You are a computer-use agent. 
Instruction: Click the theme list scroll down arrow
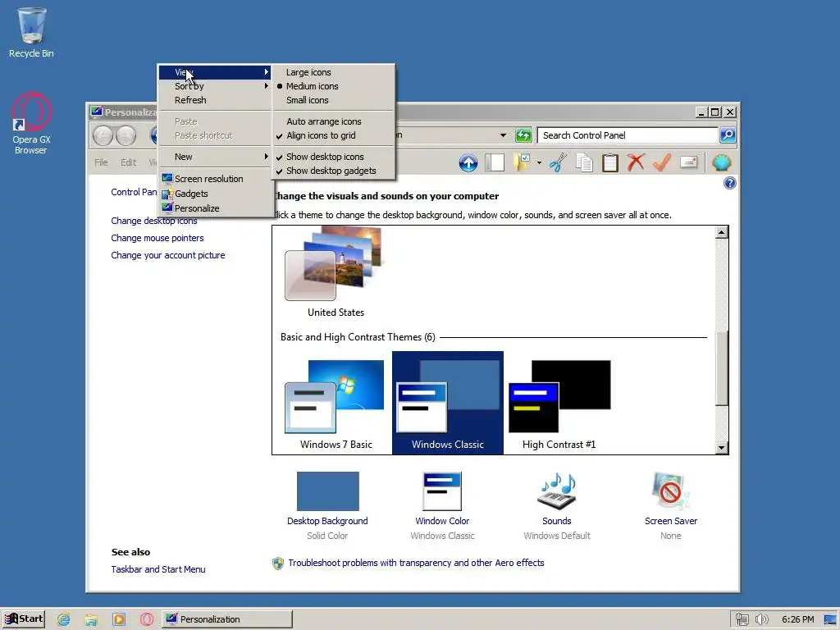(722, 448)
